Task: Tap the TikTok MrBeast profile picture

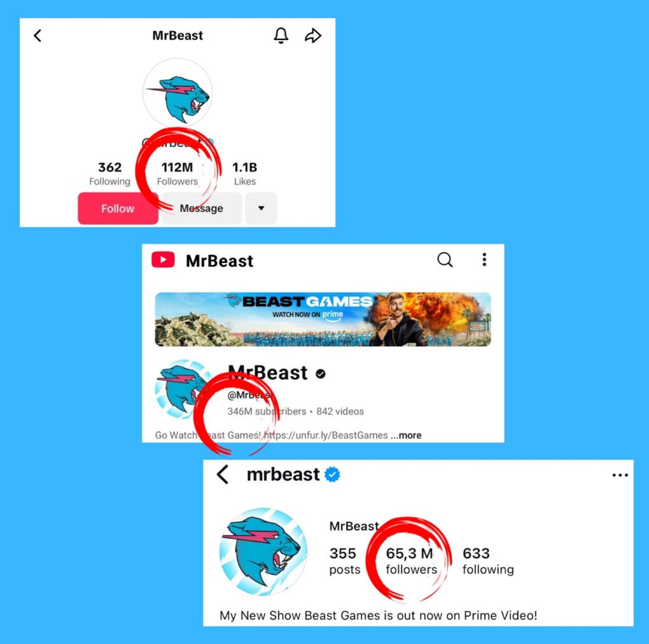Action: coord(178,93)
